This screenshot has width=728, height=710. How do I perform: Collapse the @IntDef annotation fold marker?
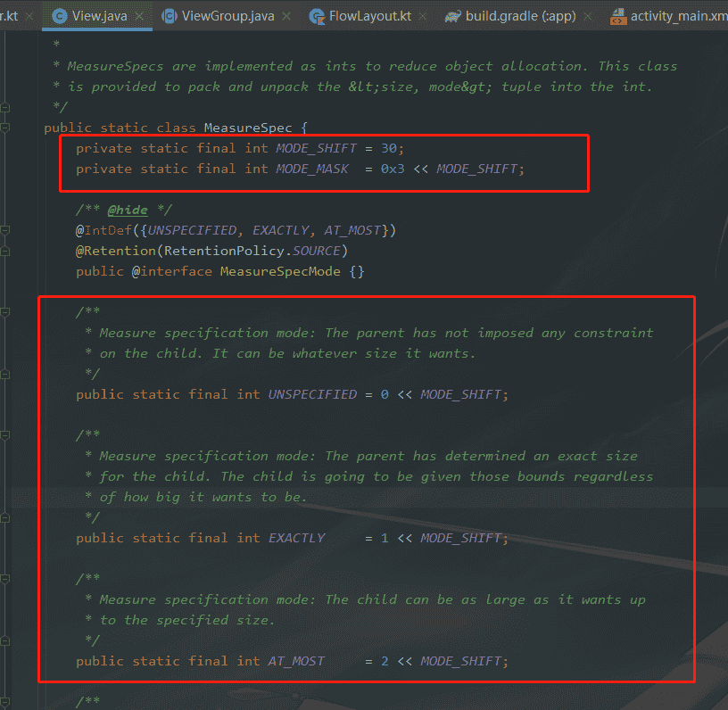(x=5, y=230)
